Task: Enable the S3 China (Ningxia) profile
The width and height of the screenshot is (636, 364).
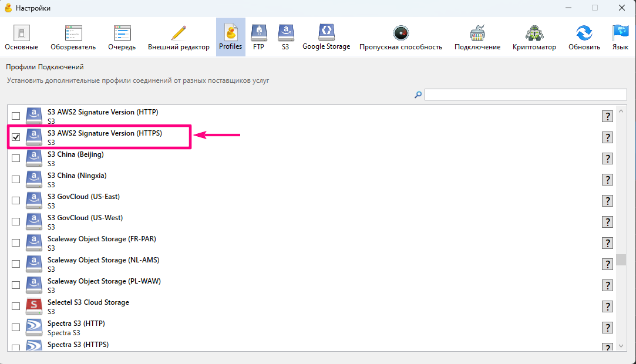Action: 16,179
